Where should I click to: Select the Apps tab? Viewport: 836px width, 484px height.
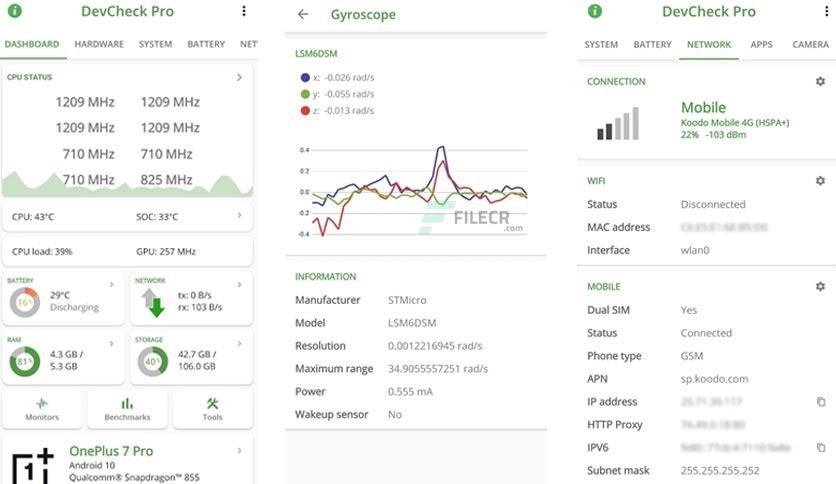(761, 44)
